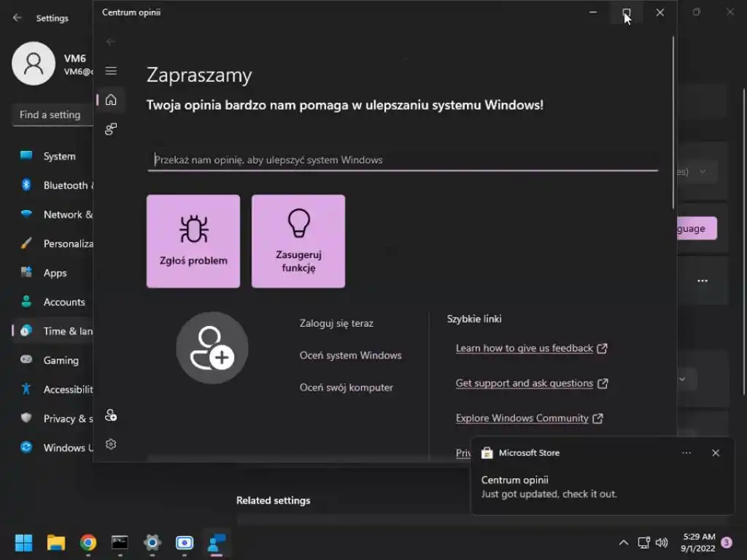Viewport: 747px width, 560px height.
Task: Click the three-dots options in Settings window
Action: [703, 281]
